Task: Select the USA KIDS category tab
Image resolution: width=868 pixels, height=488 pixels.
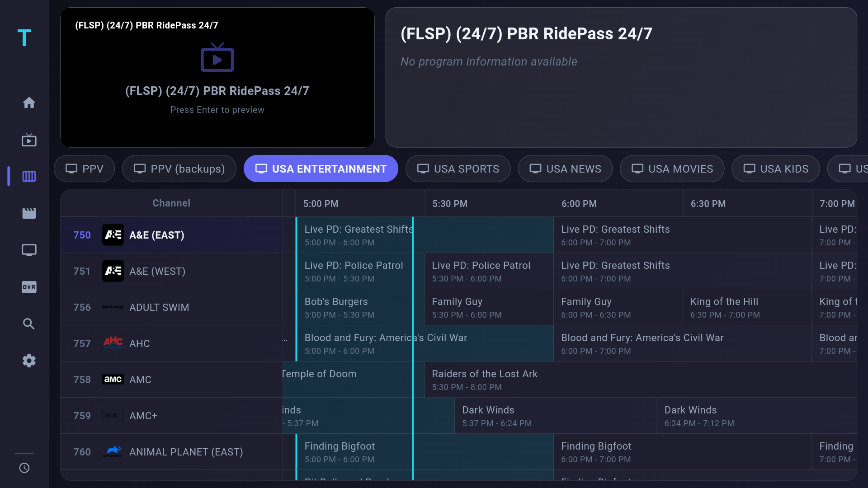Action: [x=776, y=169]
